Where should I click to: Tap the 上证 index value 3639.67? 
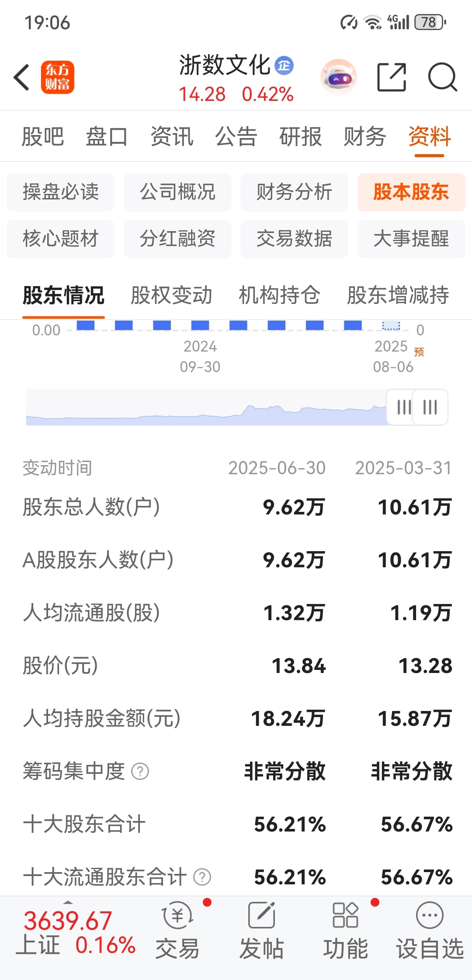tap(68, 920)
